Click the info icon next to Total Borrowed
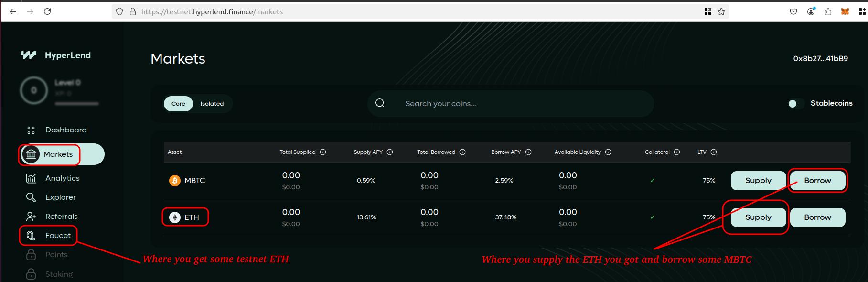This screenshot has height=282, width=868. [x=462, y=152]
